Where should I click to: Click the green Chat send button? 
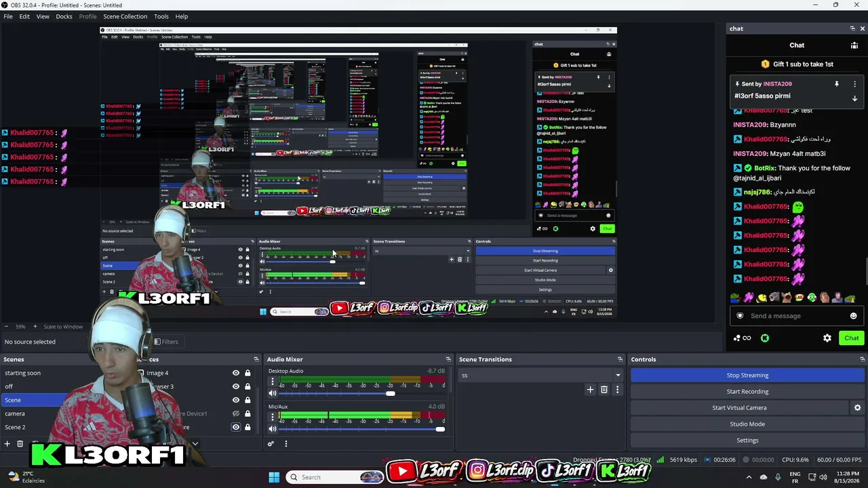coord(851,338)
